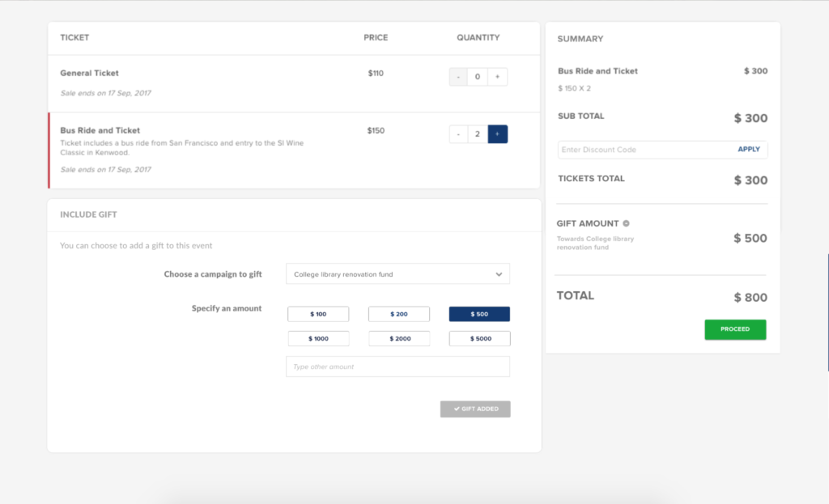This screenshot has width=829, height=504.
Task: Pick the $ 1000 gift amount
Action: click(x=318, y=339)
